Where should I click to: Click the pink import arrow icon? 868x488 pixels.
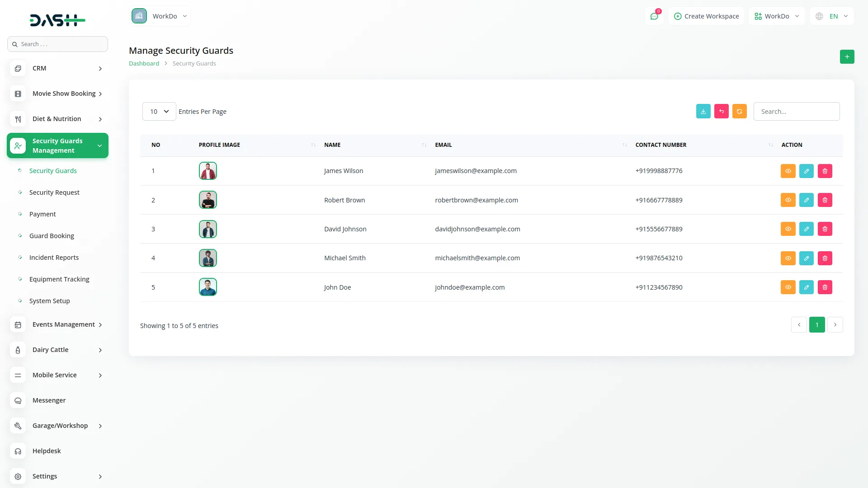click(x=721, y=112)
